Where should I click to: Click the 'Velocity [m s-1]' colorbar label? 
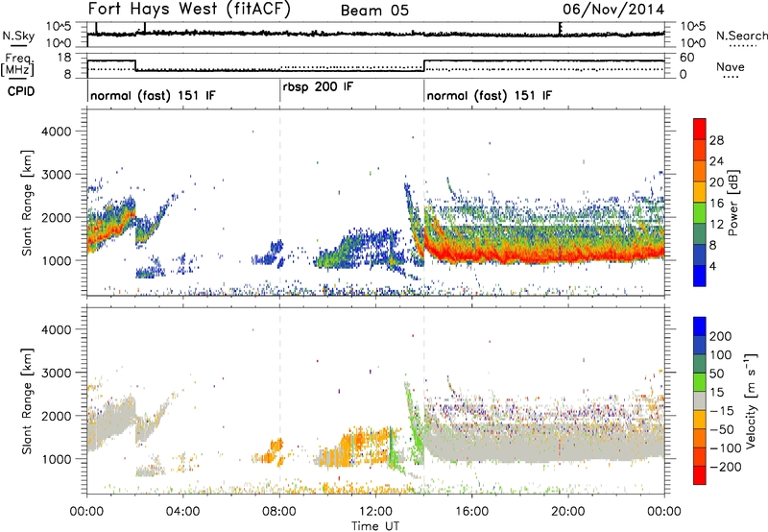[x=750, y=400]
